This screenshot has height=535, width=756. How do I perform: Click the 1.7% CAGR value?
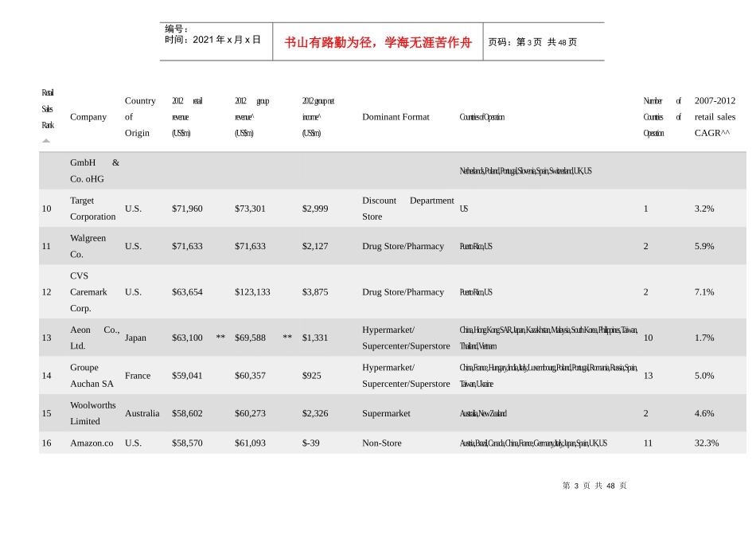pyautogui.click(x=704, y=338)
